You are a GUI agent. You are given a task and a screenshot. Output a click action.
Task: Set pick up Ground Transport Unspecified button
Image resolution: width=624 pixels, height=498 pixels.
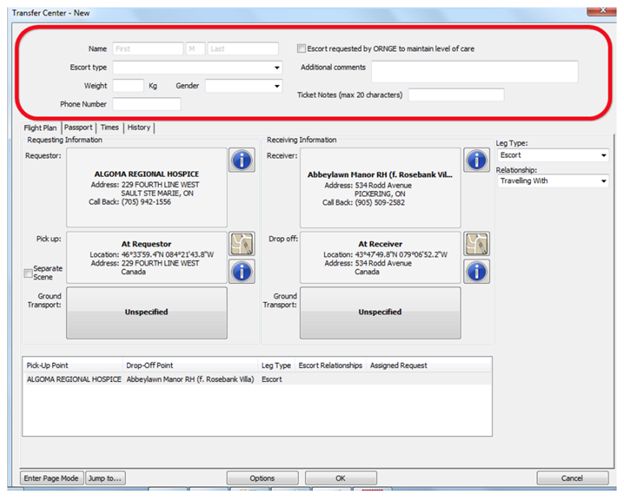click(146, 313)
